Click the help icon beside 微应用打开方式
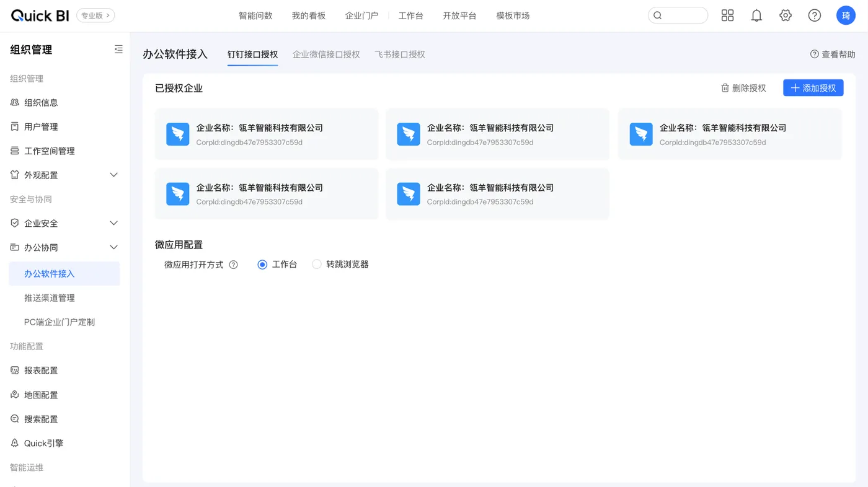This screenshot has width=868, height=487. coord(234,265)
